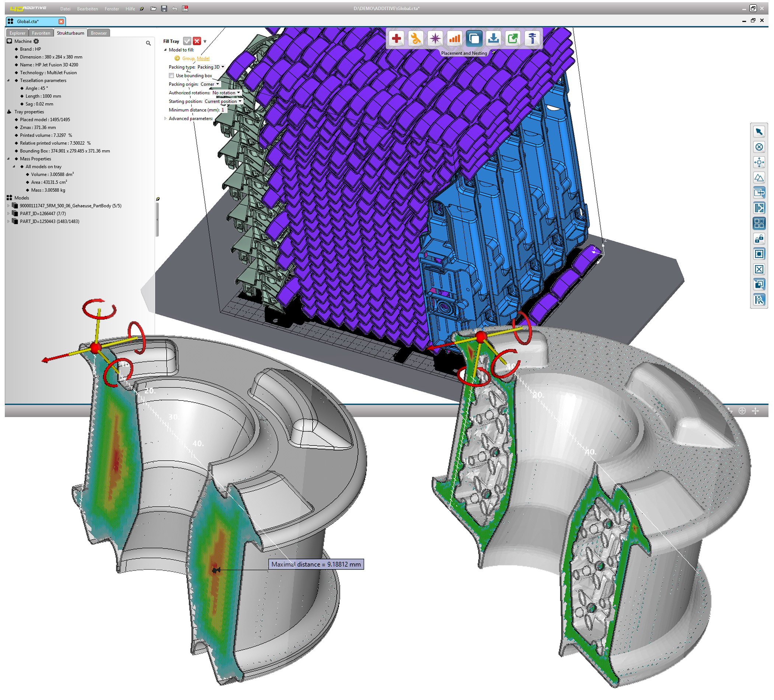Screen dimensions: 774x700
Task: Open the Packing type dropdown
Action: [x=211, y=67]
